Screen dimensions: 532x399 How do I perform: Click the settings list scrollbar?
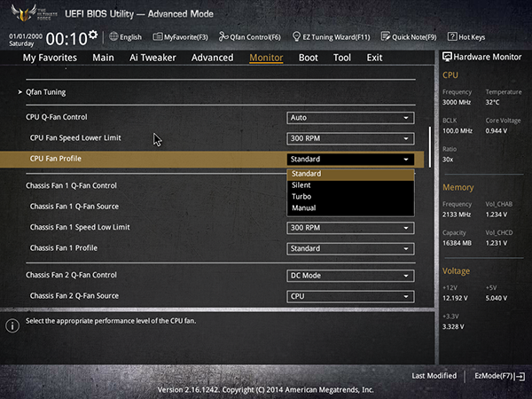(430, 147)
